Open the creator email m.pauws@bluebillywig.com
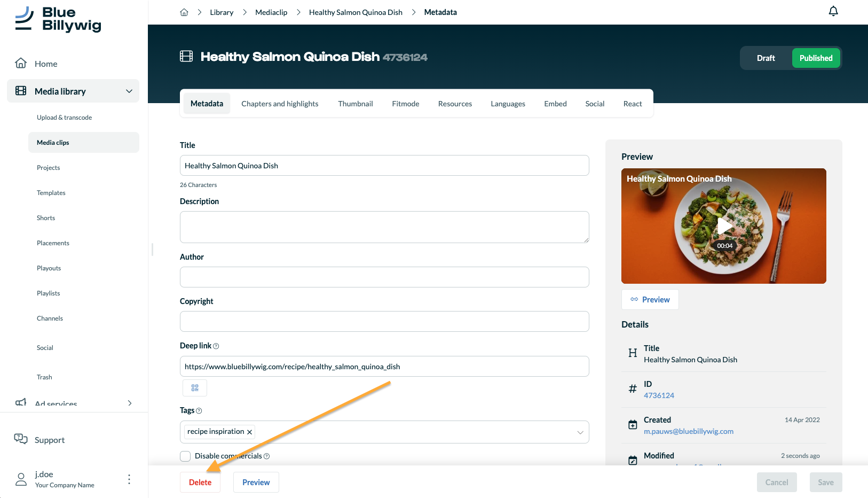This screenshot has height=498, width=868. [x=689, y=431]
